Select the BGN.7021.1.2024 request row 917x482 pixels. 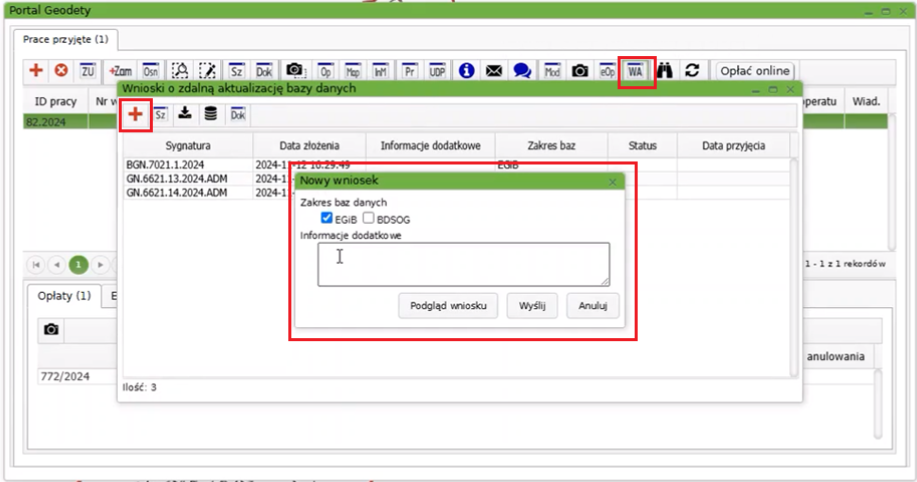point(164,164)
